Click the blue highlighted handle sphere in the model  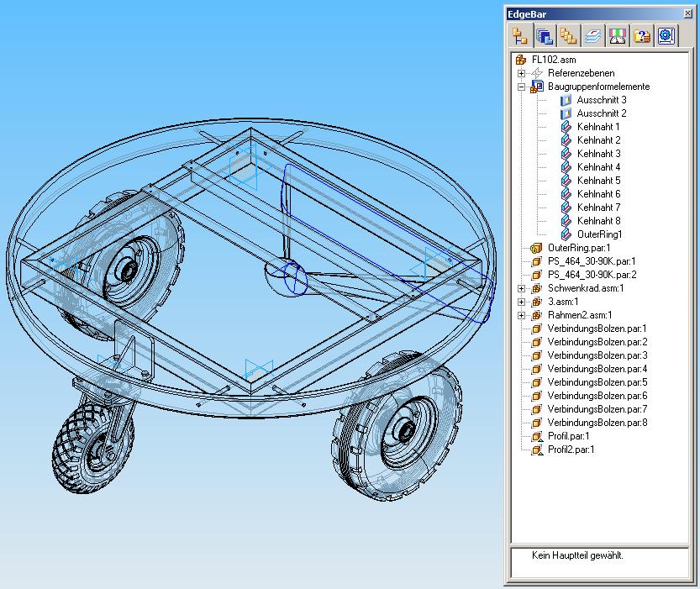[x=286, y=276]
